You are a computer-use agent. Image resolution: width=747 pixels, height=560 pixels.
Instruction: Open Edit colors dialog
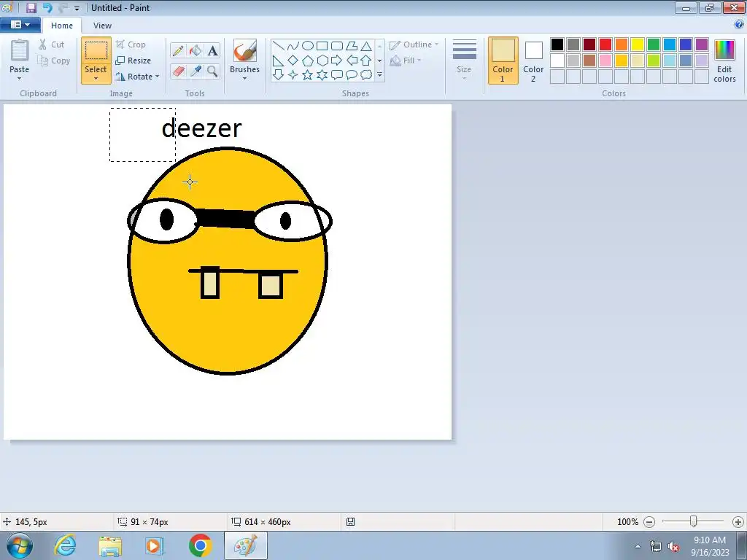click(x=724, y=61)
